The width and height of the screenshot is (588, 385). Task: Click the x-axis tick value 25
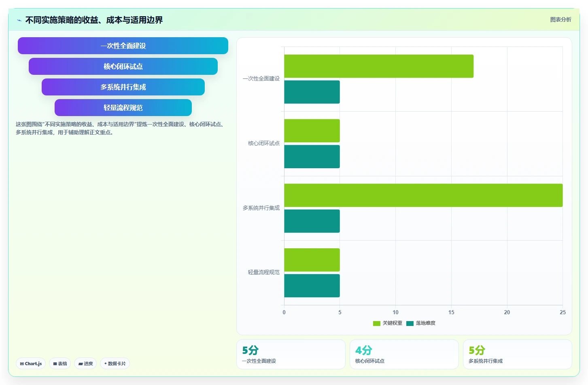point(563,312)
